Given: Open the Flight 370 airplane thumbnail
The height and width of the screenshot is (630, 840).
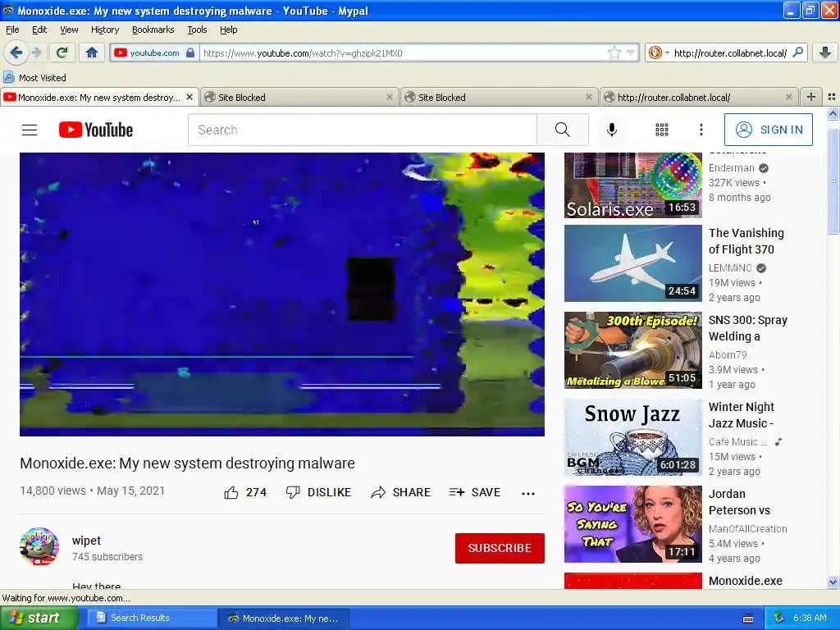Looking at the screenshot, I should 632,263.
